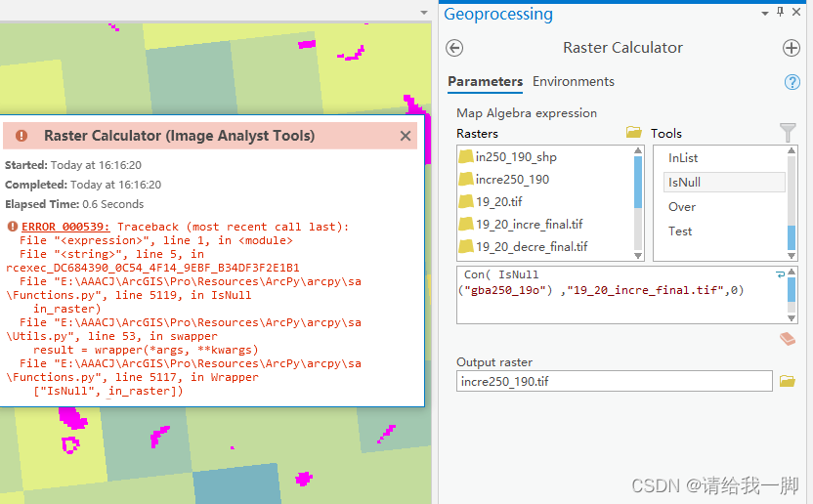The image size is (813, 504).
Task: Close the Raster Calculator error popup
Action: 406,136
